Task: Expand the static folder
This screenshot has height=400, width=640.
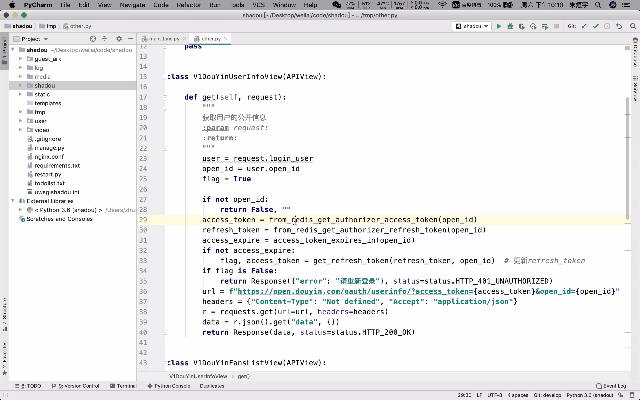Action: coord(20,94)
